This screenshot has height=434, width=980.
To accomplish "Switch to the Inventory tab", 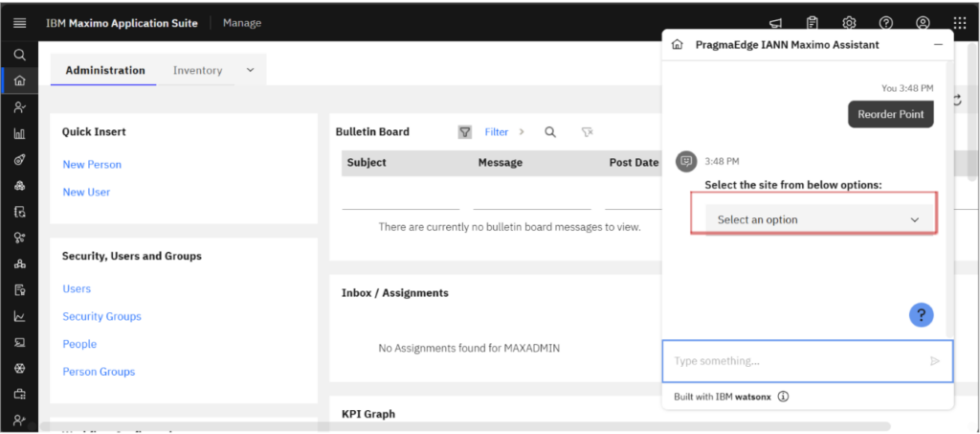I will pos(197,70).
